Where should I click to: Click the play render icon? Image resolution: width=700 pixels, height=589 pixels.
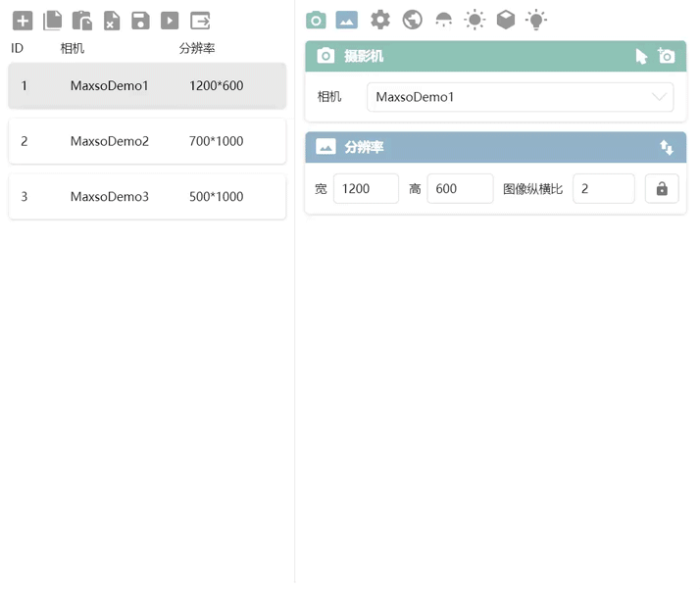tap(170, 21)
